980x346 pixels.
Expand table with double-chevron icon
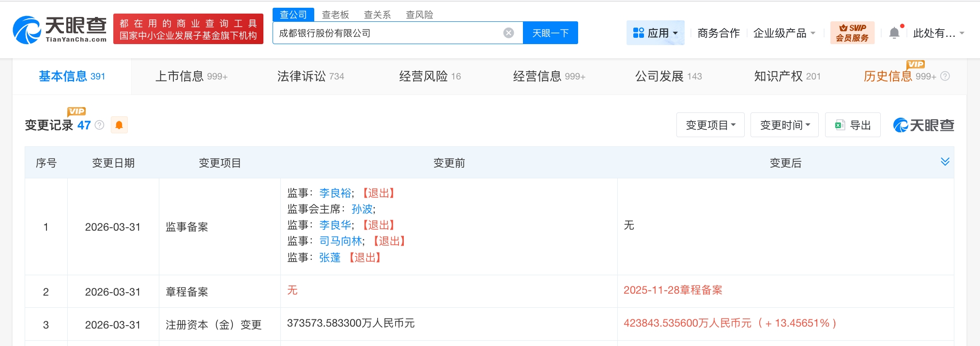tap(945, 162)
